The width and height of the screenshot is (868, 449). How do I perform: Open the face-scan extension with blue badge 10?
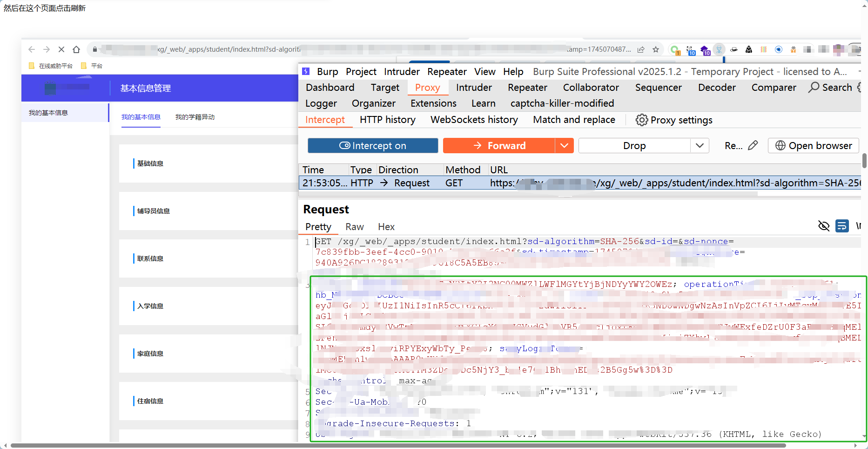point(691,50)
